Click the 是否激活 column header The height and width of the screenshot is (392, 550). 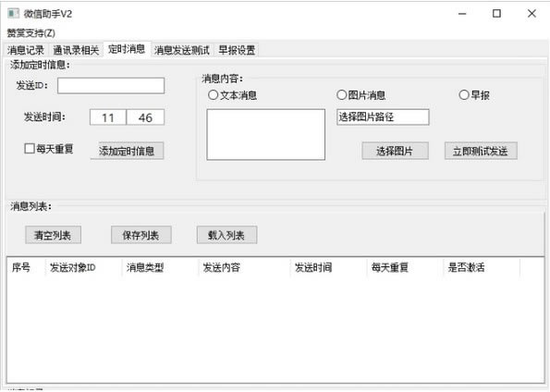coord(482,267)
